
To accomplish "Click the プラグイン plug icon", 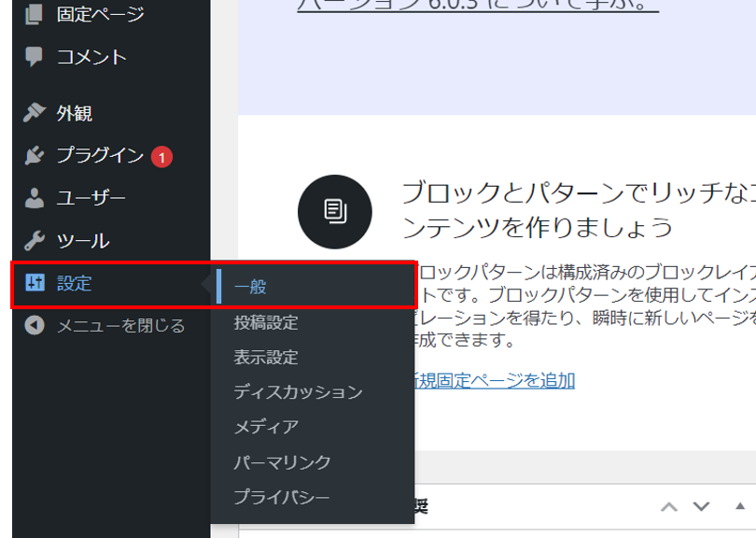I will pos(35,156).
